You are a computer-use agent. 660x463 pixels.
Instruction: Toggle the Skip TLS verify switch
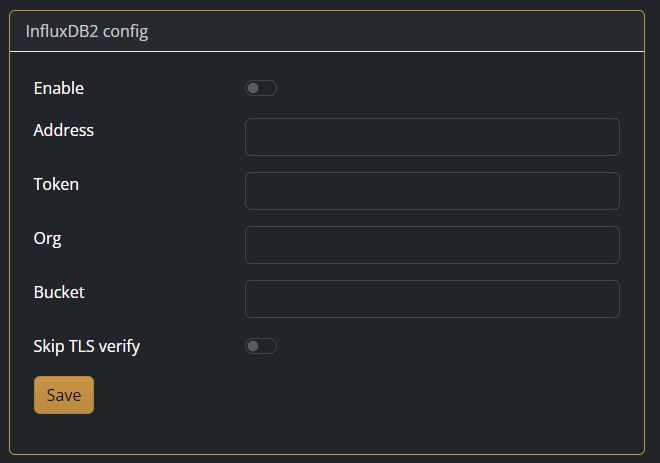click(261, 346)
